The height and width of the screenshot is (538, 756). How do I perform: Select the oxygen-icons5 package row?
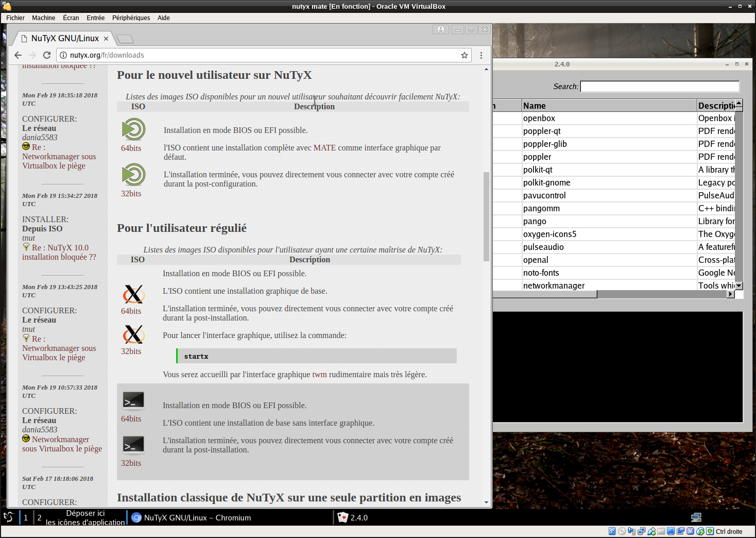(614, 234)
